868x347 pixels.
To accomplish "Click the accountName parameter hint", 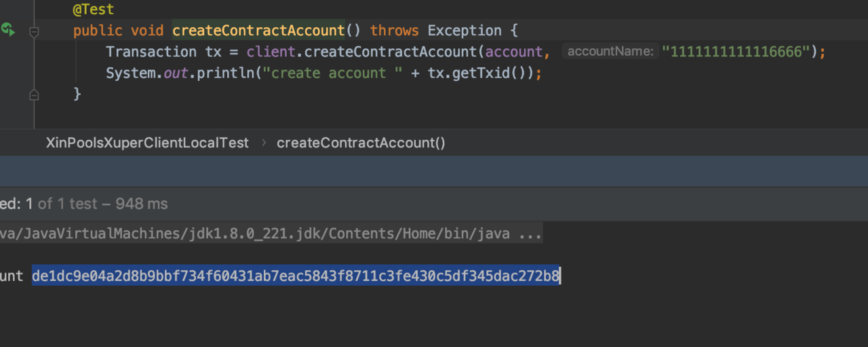I will point(610,52).
